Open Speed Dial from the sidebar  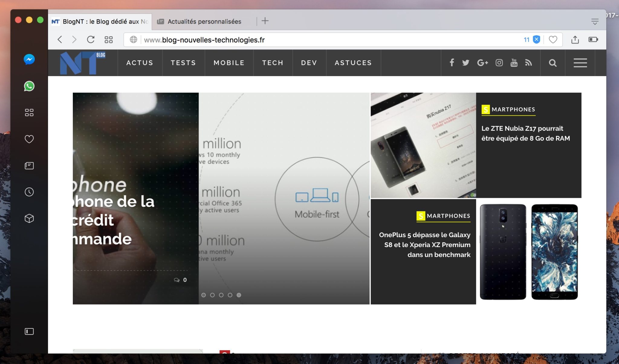coord(29,113)
